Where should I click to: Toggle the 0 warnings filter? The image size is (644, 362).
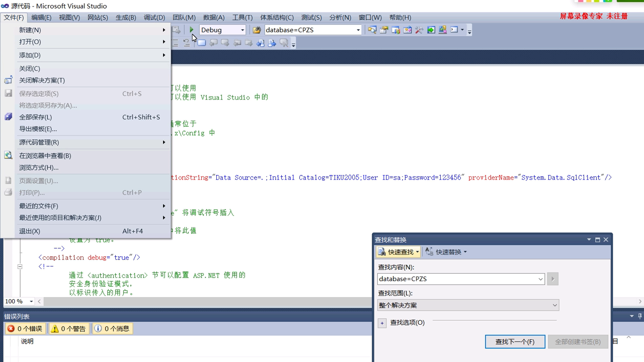pos(68,328)
